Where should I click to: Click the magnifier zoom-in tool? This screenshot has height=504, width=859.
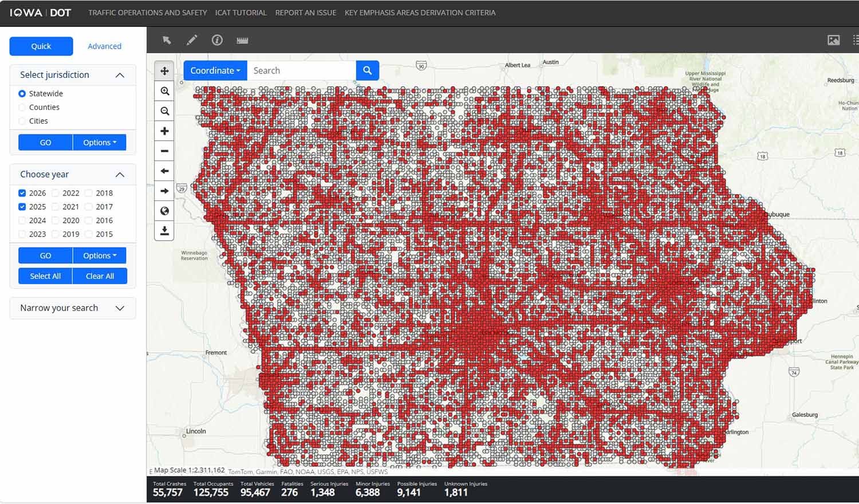[164, 91]
